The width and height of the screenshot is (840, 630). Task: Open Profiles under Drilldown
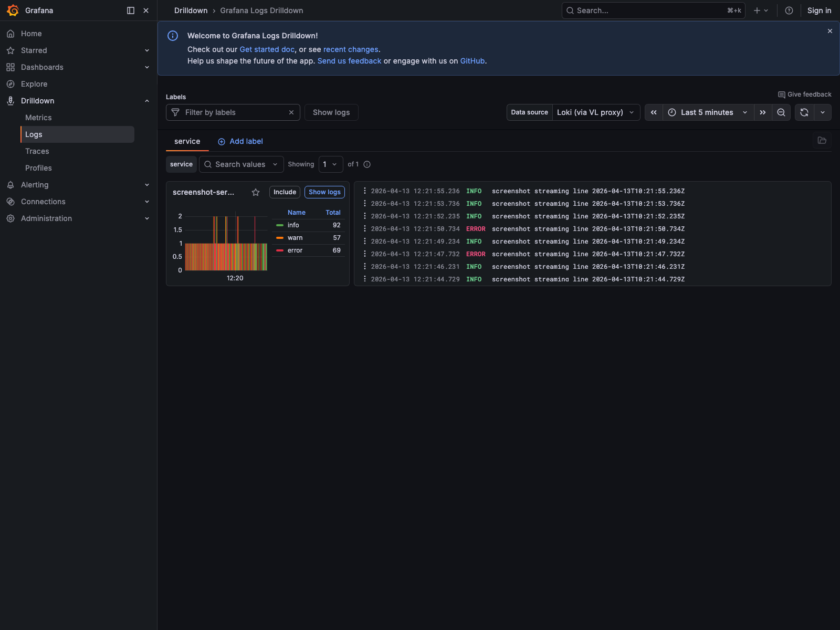pos(38,168)
